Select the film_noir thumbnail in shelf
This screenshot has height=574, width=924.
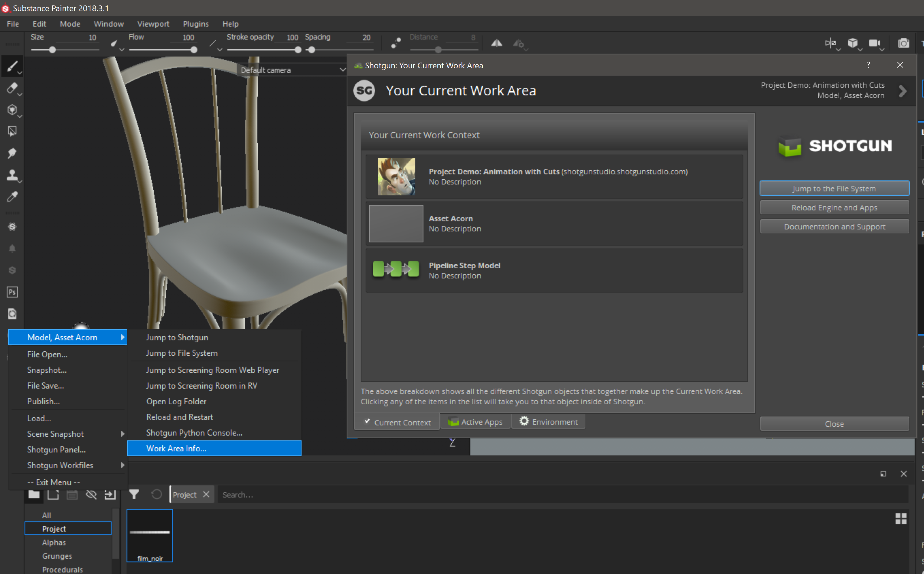pos(150,535)
